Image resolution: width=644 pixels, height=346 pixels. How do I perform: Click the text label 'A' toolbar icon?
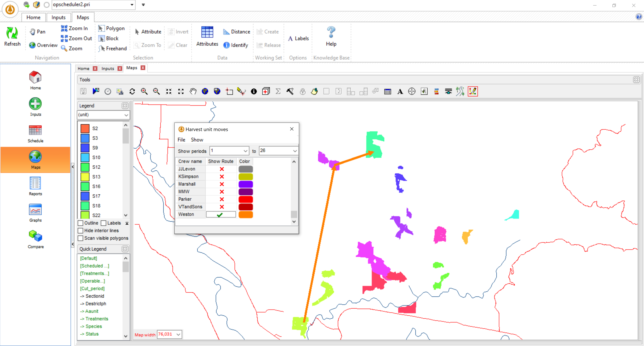[x=400, y=91]
